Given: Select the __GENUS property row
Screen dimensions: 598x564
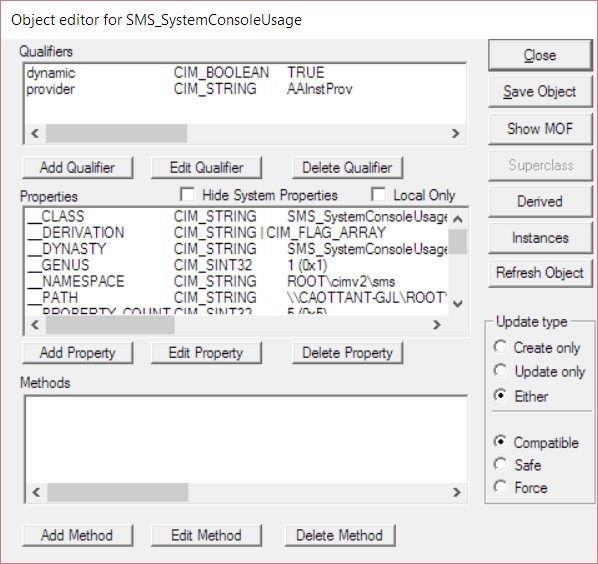Looking at the screenshot, I should point(236,265).
